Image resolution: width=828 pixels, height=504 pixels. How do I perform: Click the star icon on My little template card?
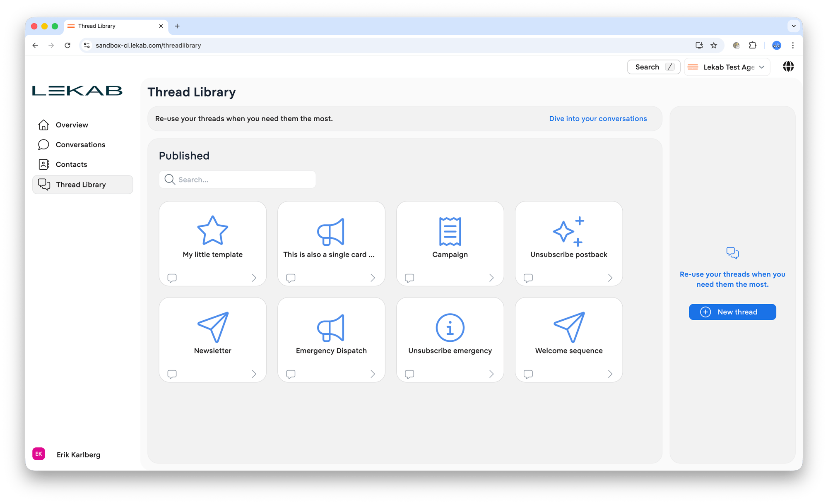coord(212,231)
